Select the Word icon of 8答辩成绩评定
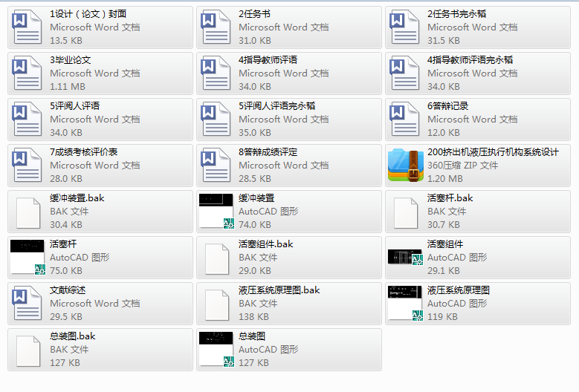Image resolution: width=579 pixels, height=392 pixels. point(216,166)
